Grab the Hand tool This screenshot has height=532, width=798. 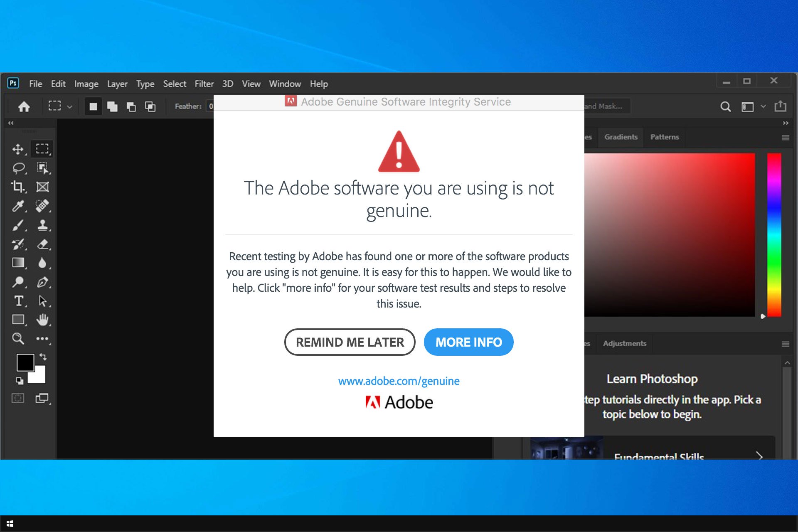tap(42, 320)
